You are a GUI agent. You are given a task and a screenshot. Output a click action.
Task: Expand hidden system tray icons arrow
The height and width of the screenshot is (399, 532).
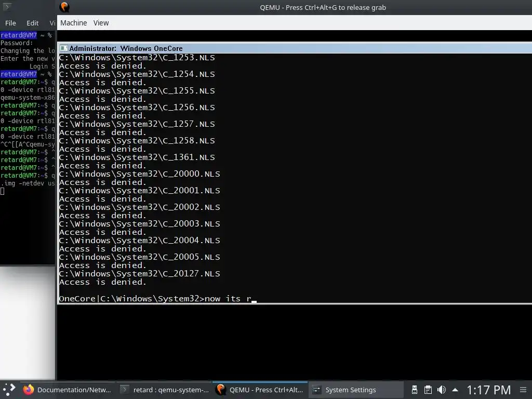(x=455, y=390)
